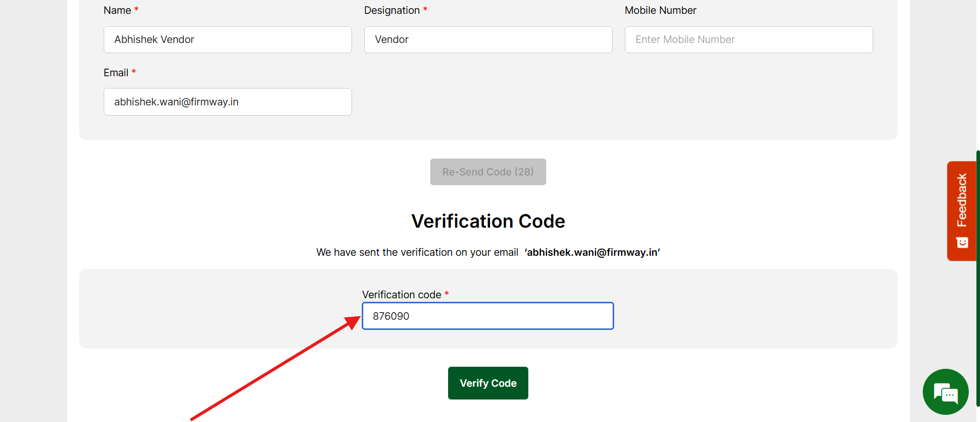Click the 'We have sent the verification' text
Viewport: 980px width, 422px height.
[x=417, y=252]
